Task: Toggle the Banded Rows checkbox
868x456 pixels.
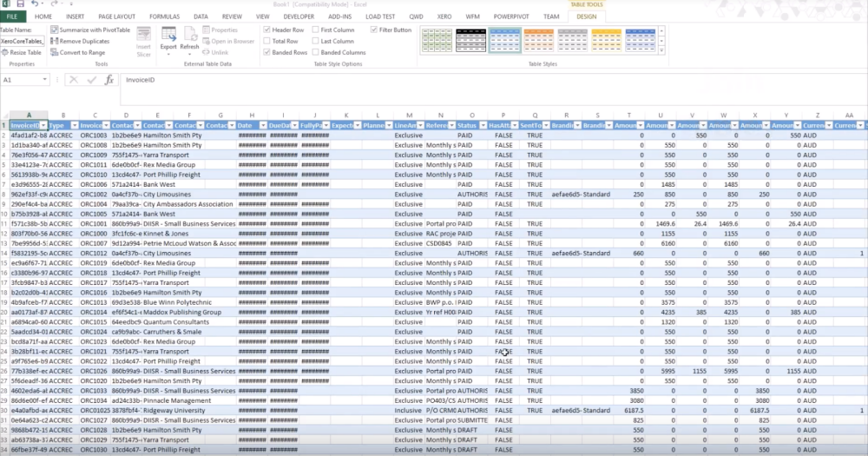Action: click(266, 53)
